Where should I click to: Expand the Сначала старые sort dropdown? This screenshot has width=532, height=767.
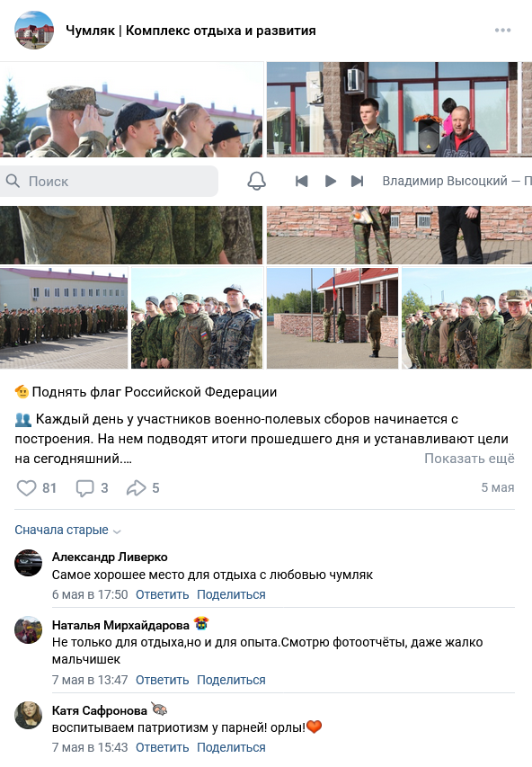pyautogui.click(x=67, y=530)
